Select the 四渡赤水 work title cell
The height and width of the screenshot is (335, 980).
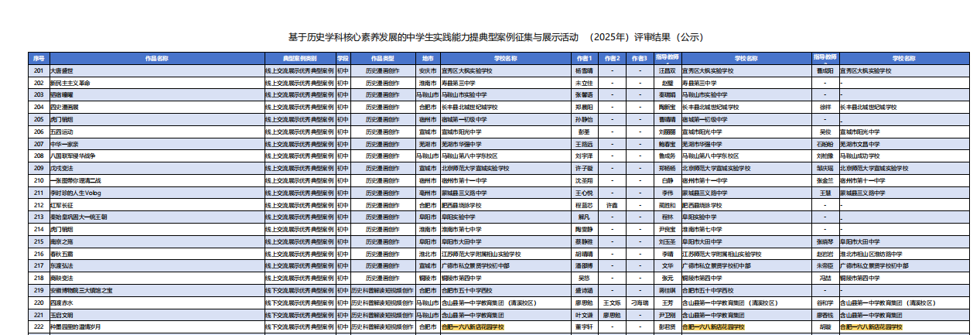point(62,303)
